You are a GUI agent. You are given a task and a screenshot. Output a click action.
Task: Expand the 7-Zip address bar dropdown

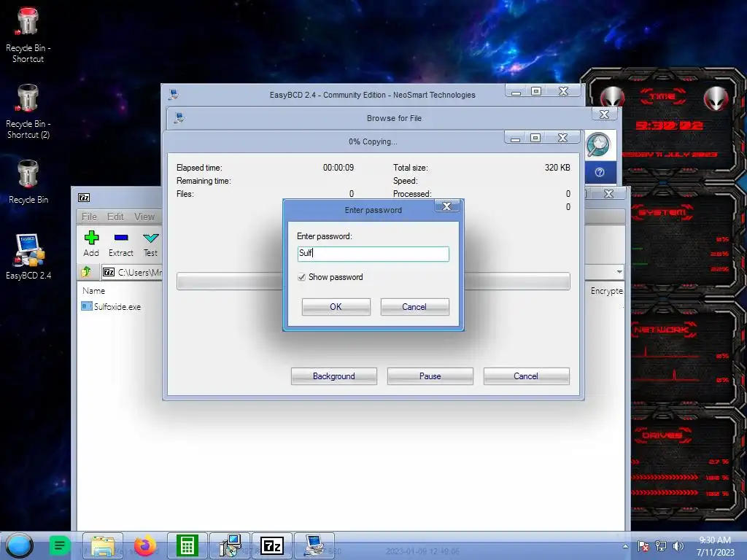(619, 272)
